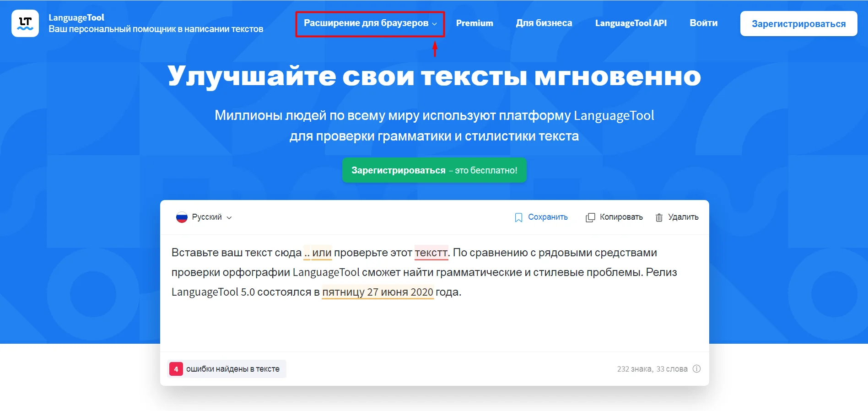
Task: Click the empty area of the text editor
Action: [x=434, y=325]
